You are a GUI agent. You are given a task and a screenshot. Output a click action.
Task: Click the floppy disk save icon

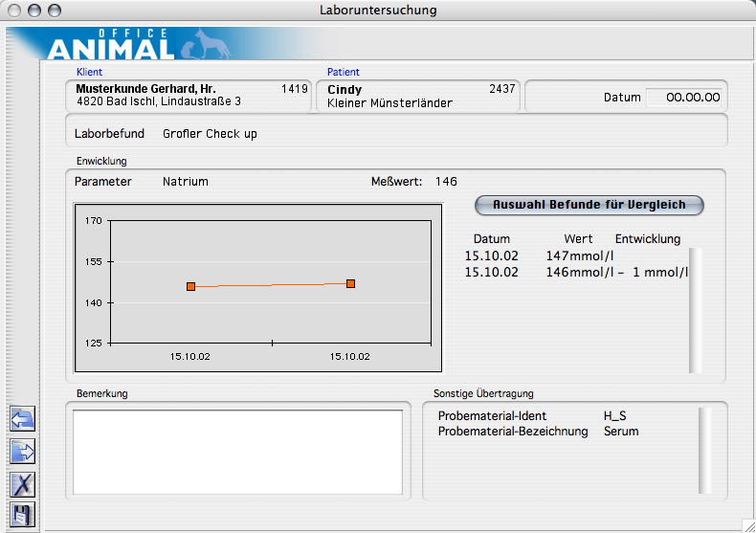tap(22, 515)
